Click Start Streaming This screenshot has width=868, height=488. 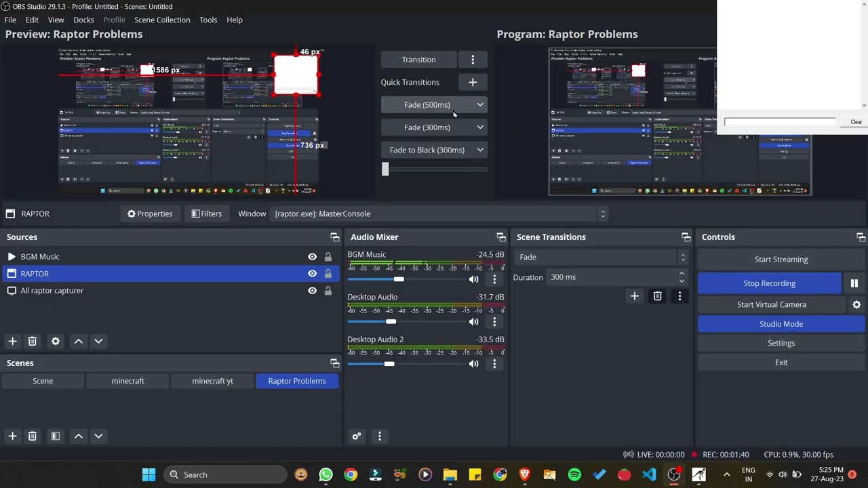pyautogui.click(x=781, y=260)
